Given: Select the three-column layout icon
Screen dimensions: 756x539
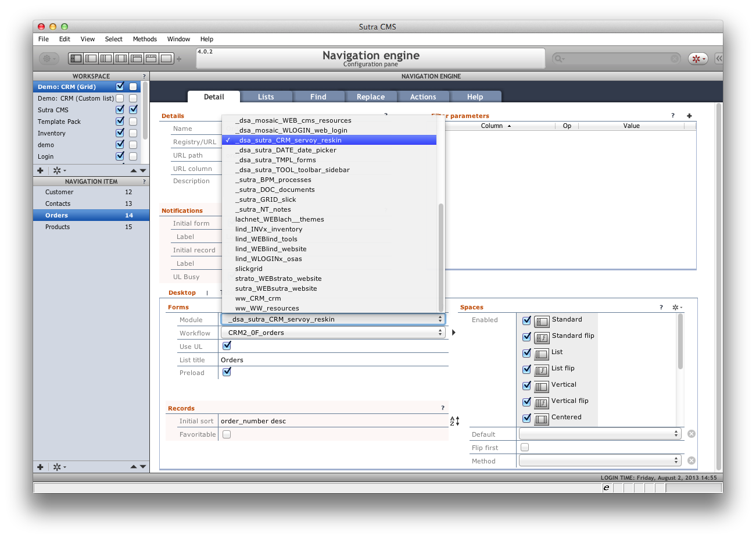Looking at the screenshot, I should pyautogui.click(x=106, y=58).
